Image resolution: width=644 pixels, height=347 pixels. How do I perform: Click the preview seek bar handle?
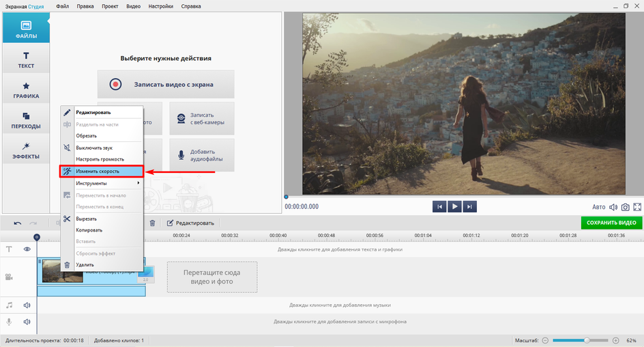pyautogui.click(x=287, y=197)
